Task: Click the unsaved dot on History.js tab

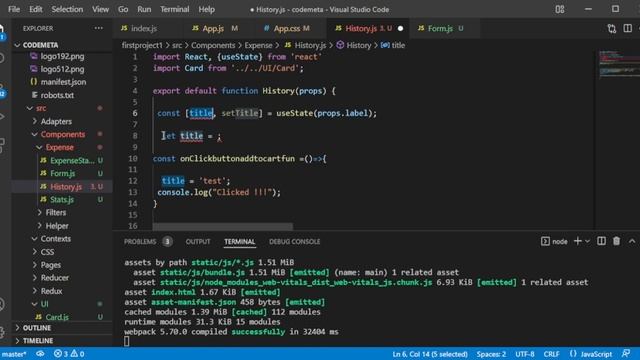Action: (x=400, y=28)
